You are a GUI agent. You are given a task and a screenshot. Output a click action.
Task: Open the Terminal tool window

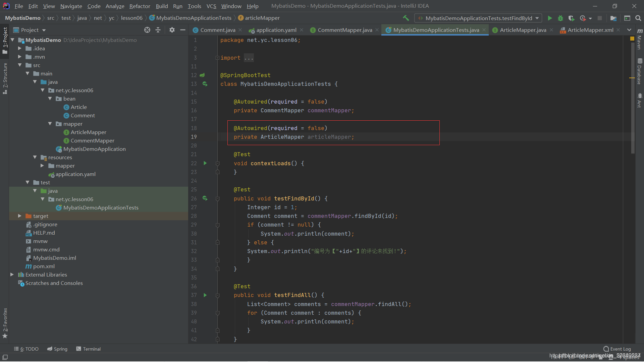coord(89,349)
